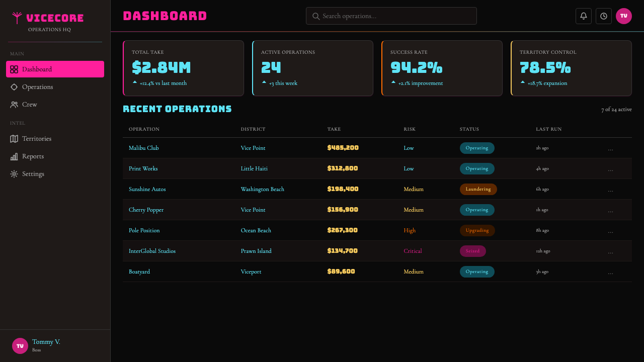Image resolution: width=644 pixels, height=362 pixels.
Task: Click the Laundering status badge
Action: pyautogui.click(x=478, y=189)
